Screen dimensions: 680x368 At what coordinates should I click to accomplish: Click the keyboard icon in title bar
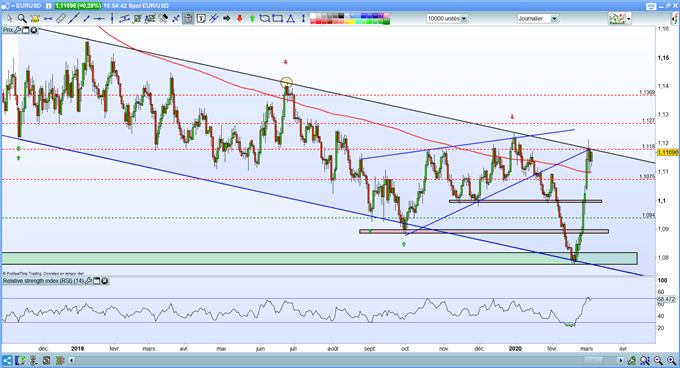tap(651, 6)
